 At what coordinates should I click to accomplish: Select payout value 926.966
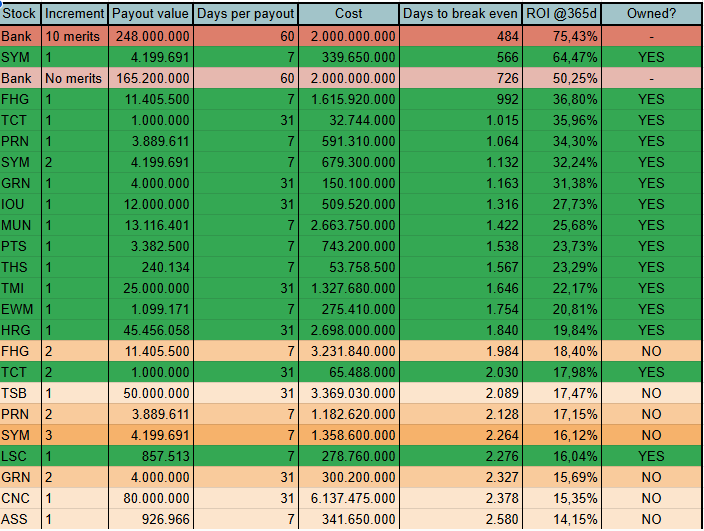coord(150,519)
